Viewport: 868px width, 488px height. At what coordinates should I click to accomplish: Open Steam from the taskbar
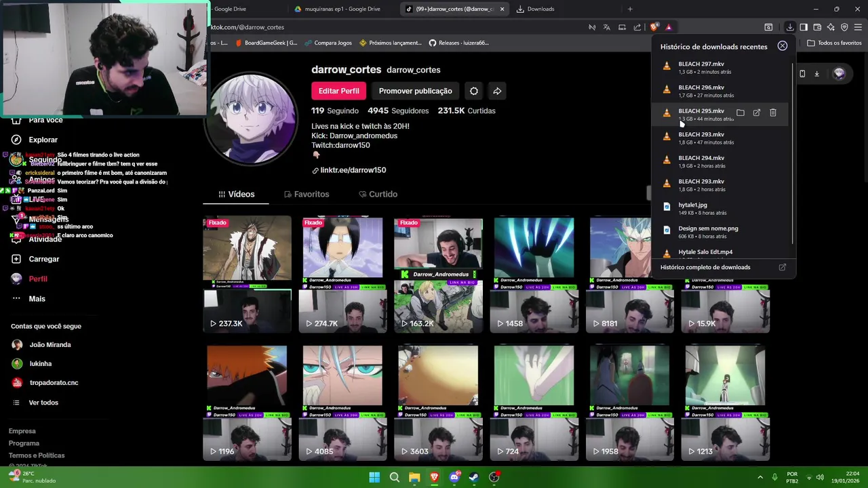point(474,477)
